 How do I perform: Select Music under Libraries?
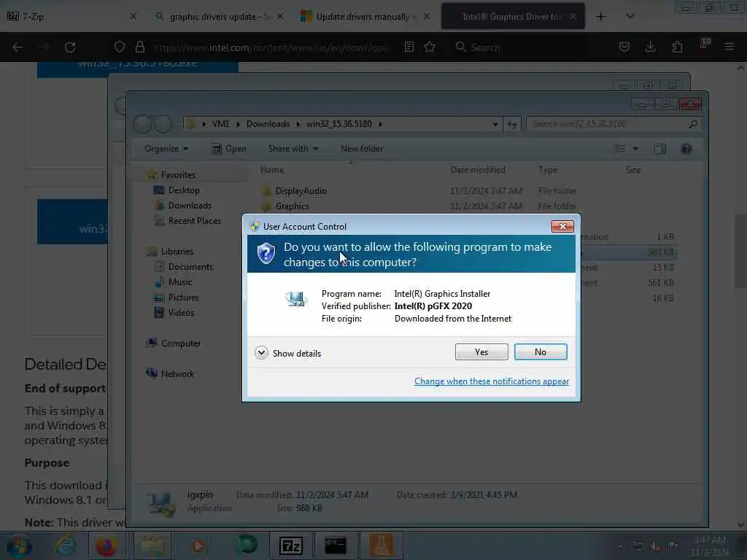point(179,282)
